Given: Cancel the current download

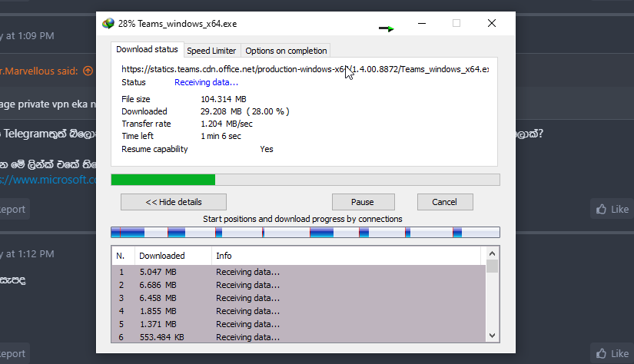Looking at the screenshot, I should (x=444, y=202).
